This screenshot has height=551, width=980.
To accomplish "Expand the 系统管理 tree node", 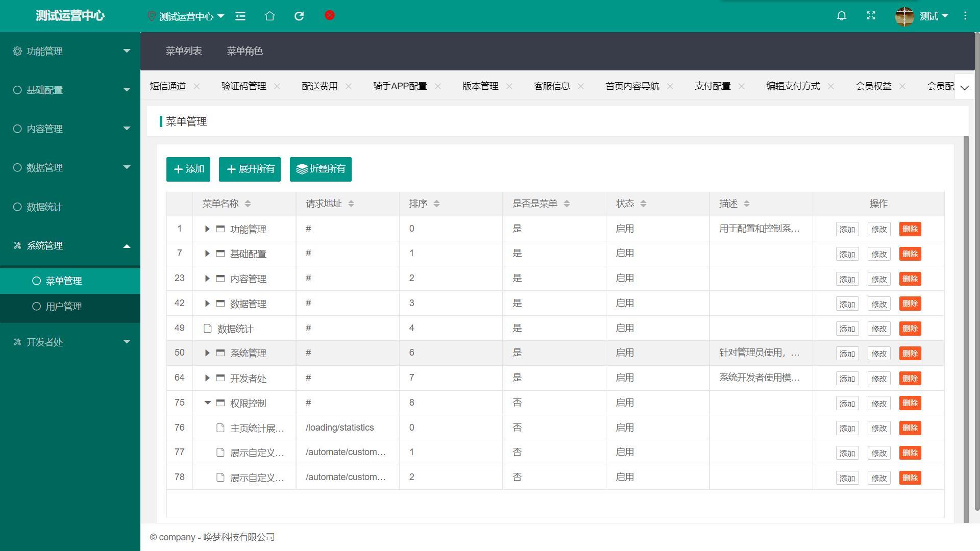I will 208,353.
